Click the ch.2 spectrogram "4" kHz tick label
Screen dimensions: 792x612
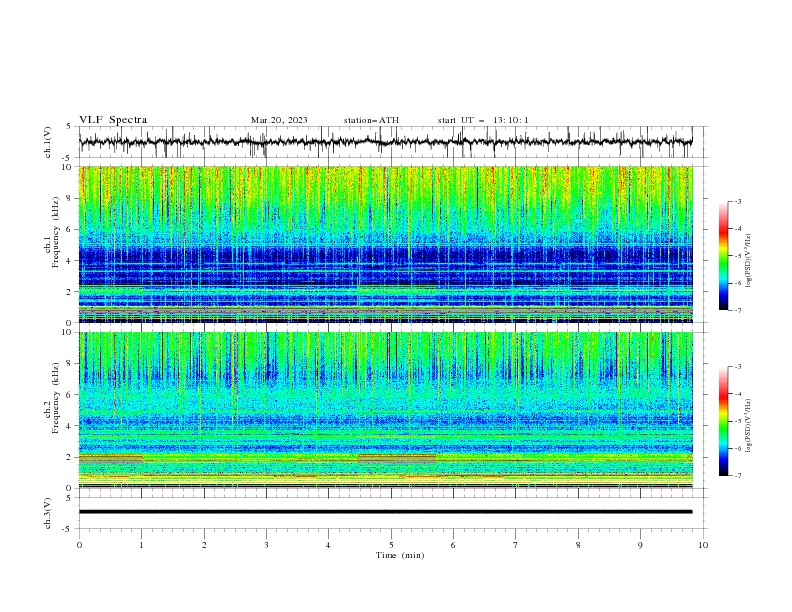(71, 426)
